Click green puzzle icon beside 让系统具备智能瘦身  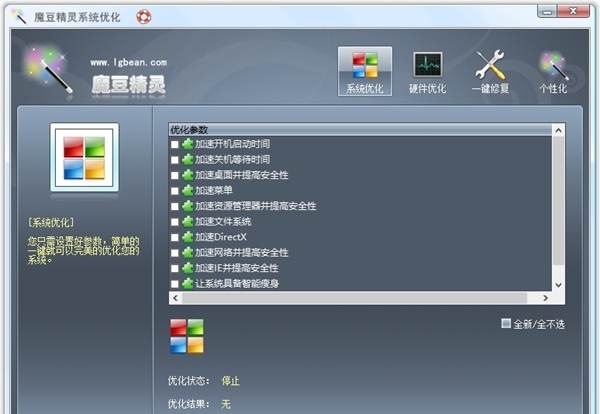click(188, 284)
